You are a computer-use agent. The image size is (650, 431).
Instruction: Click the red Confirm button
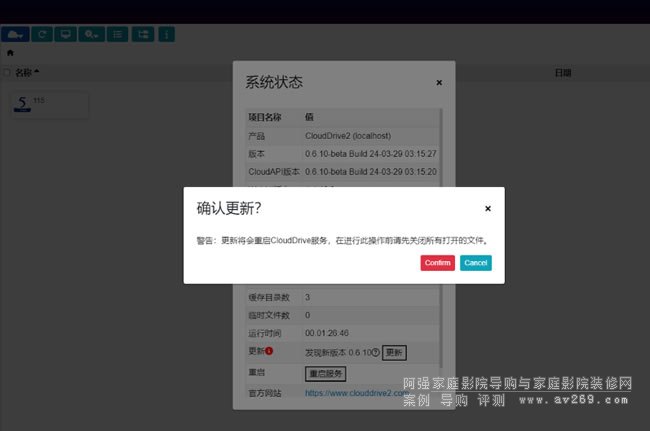pyautogui.click(x=437, y=262)
